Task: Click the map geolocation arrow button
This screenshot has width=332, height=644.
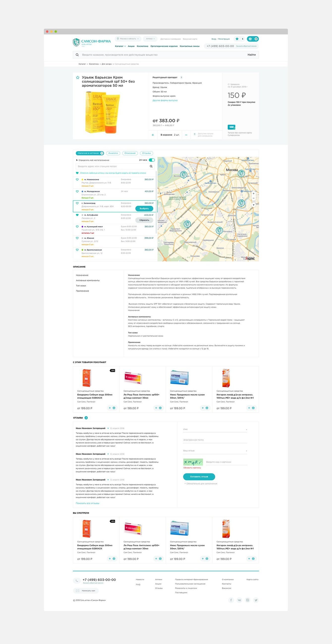Action: point(253,205)
